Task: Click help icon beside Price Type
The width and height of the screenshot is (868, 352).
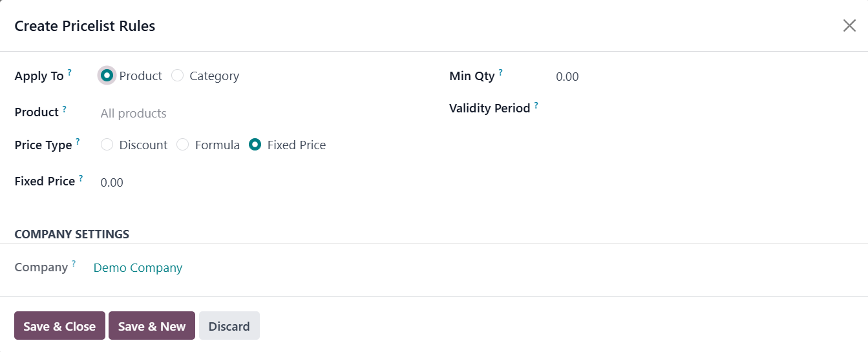Action: coord(78,141)
